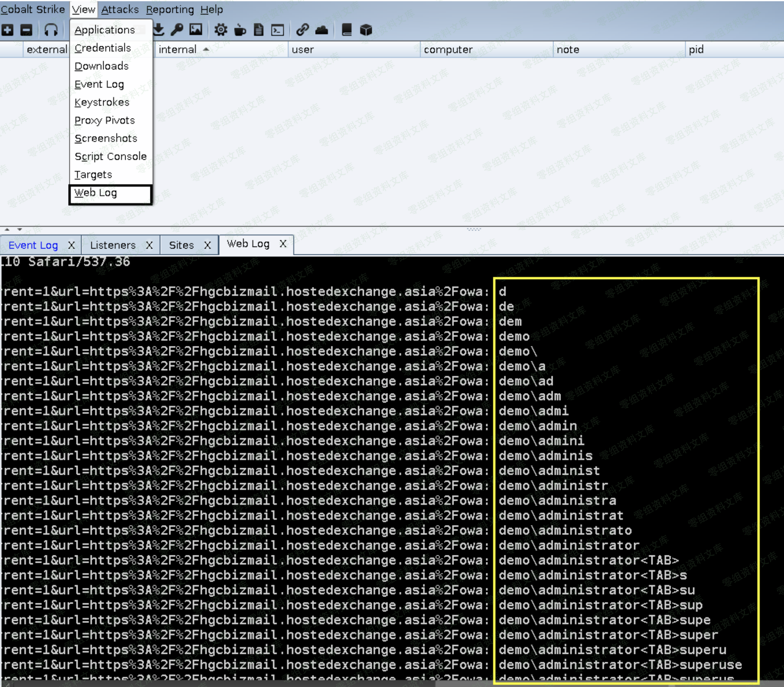Click the cloud manage sites icon
Screen dimensions: 784x687
point(321,30)
